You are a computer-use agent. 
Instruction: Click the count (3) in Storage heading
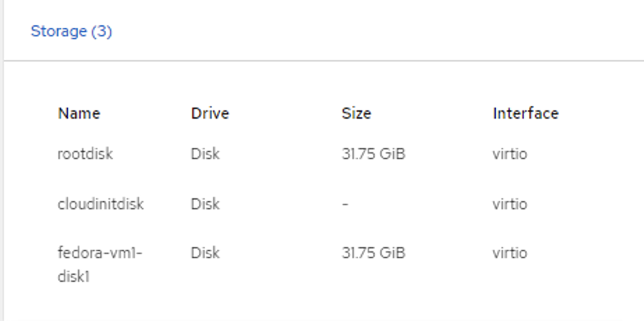[x=101, y=31]
